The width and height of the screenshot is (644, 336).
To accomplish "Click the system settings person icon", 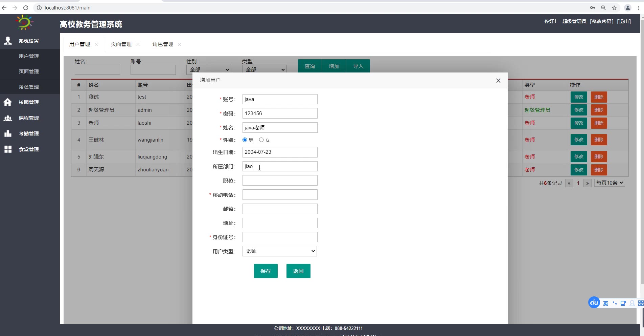I will click(8, 41).
